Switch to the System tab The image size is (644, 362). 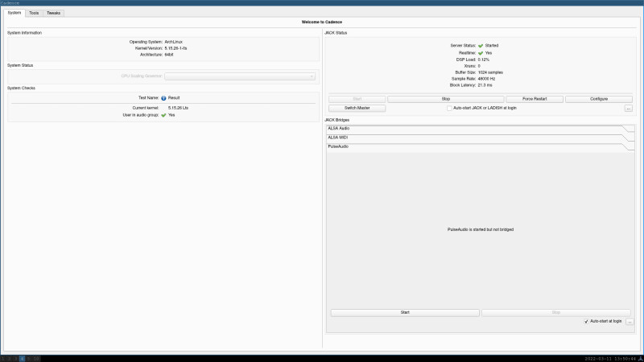[x=14, y=13]
